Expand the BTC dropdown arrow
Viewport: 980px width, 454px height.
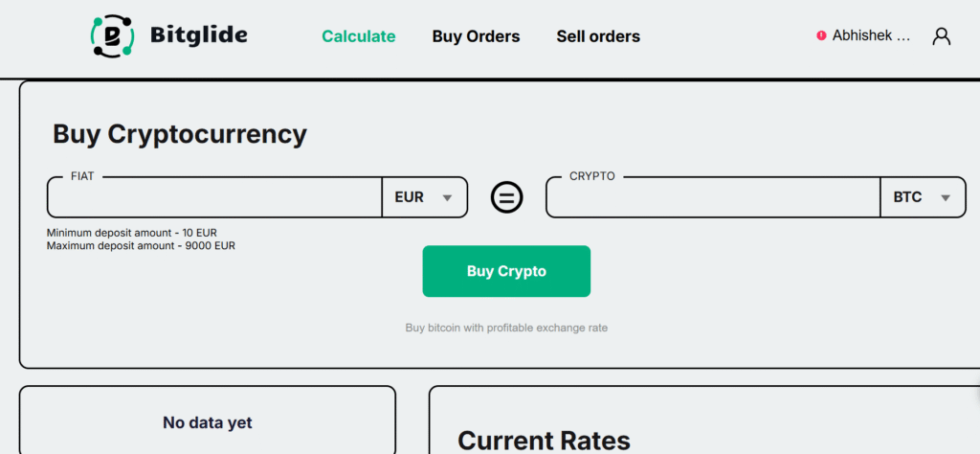(x=946, y=198)
